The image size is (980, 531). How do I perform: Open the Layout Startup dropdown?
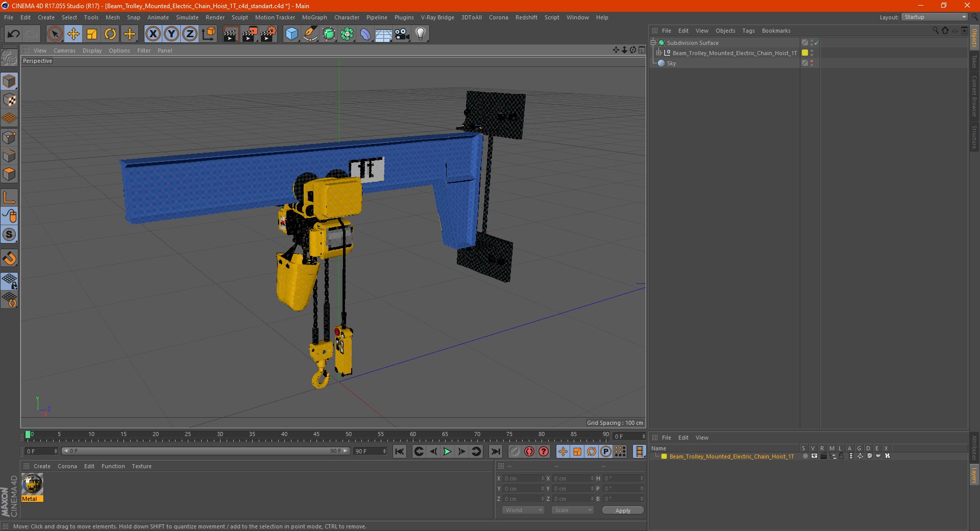point(935,17)
